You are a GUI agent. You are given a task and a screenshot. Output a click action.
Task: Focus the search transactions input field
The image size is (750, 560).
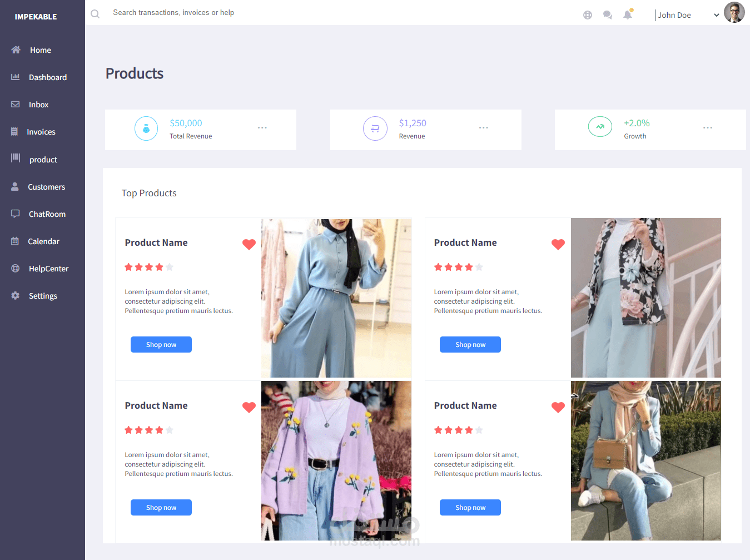pyautogui.click(x=173, y=13)
